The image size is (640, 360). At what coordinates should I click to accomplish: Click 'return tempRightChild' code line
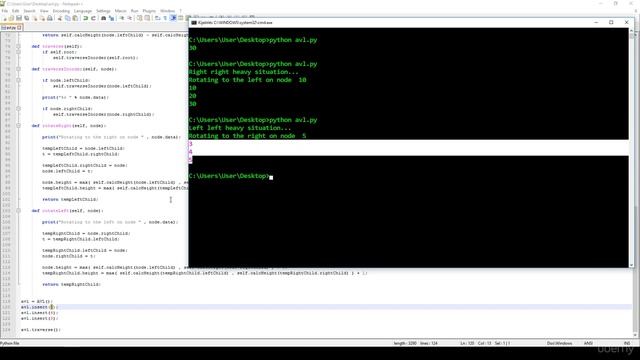pyautogui.click(x=71, y=284)
